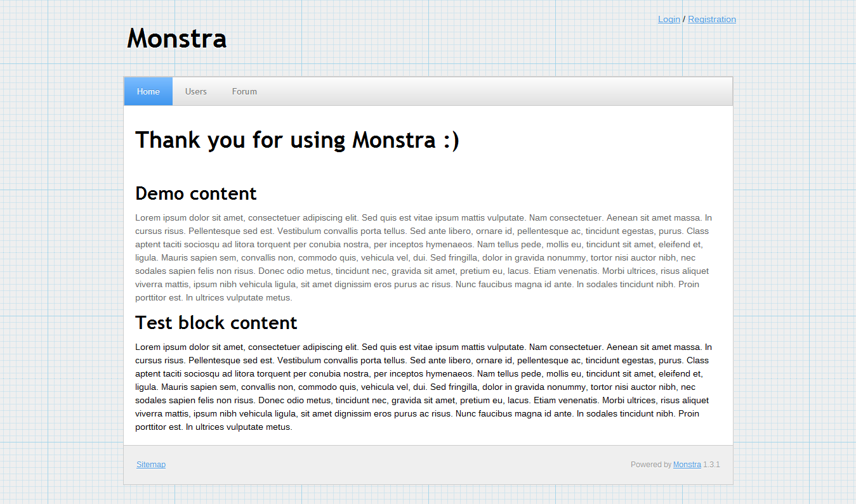Click the 'Test block content' heading
The image size is (856, 504).
tap(216, 323)
